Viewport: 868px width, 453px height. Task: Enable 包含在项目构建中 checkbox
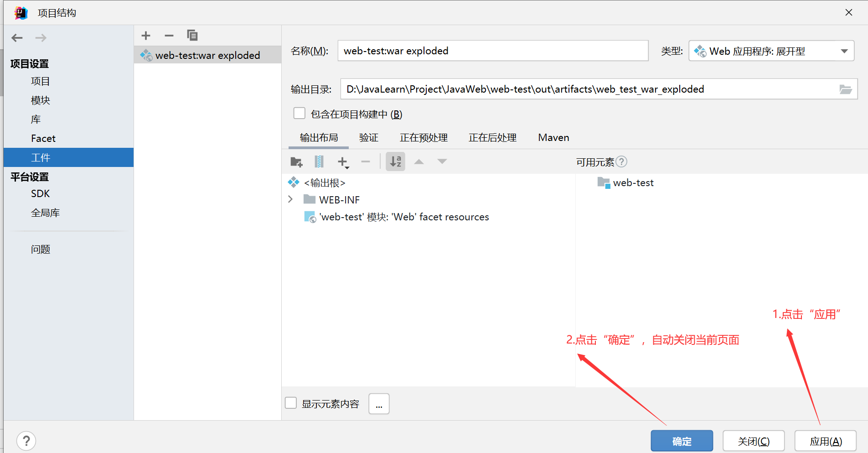300,113
